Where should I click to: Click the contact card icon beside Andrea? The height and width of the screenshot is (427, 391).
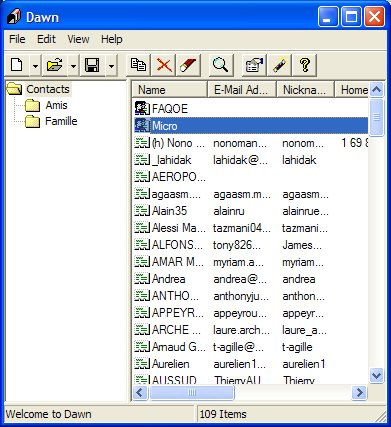click(x=142, y=279)
